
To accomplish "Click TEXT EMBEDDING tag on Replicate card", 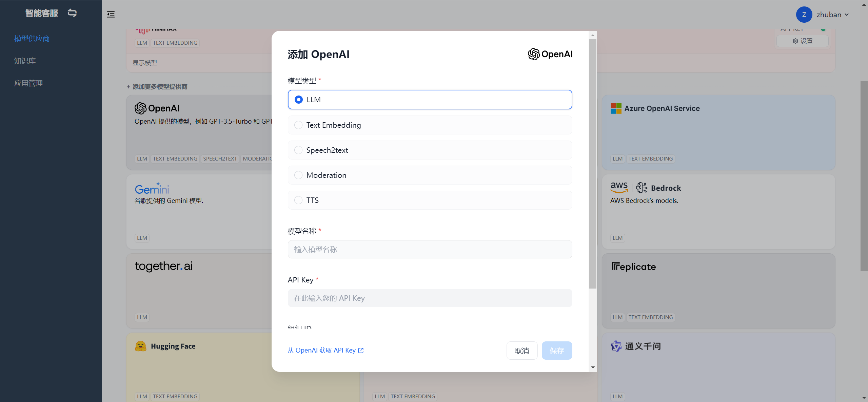I will [x=651, y=317].
